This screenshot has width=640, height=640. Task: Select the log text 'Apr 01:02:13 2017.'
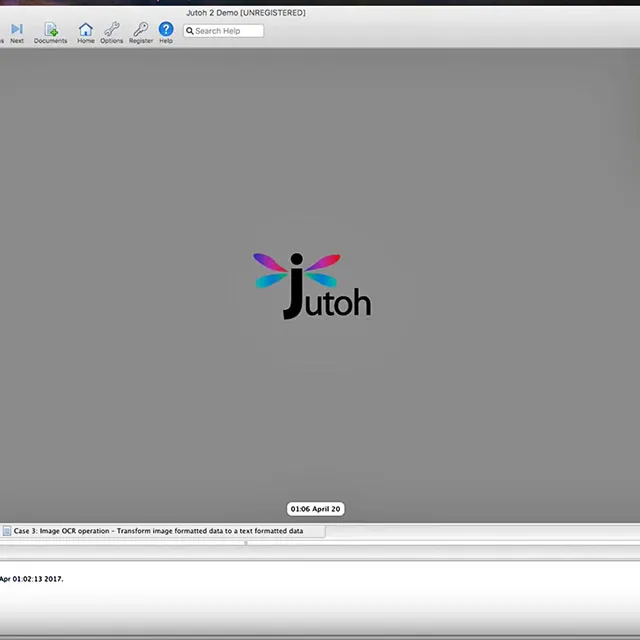click(x=31, y=579)
